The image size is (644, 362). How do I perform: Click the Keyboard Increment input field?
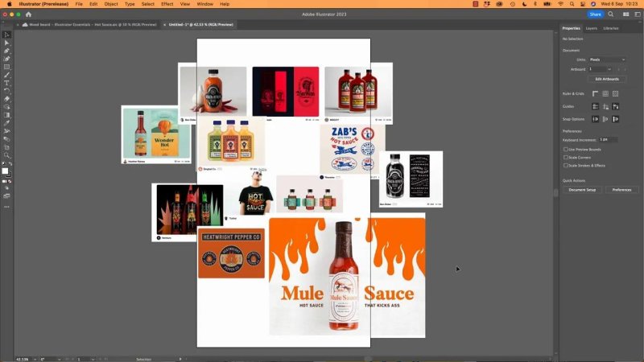(x=608, y=140)
